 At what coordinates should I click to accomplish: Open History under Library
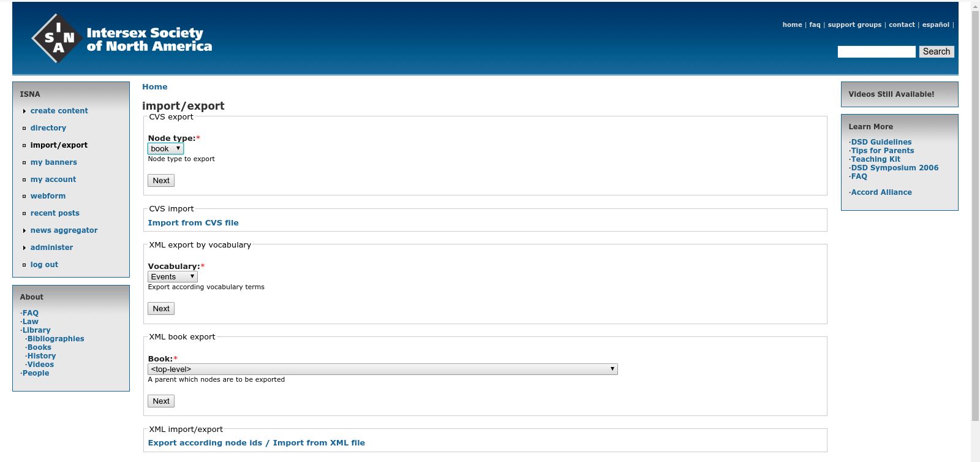tap(42, 356)
